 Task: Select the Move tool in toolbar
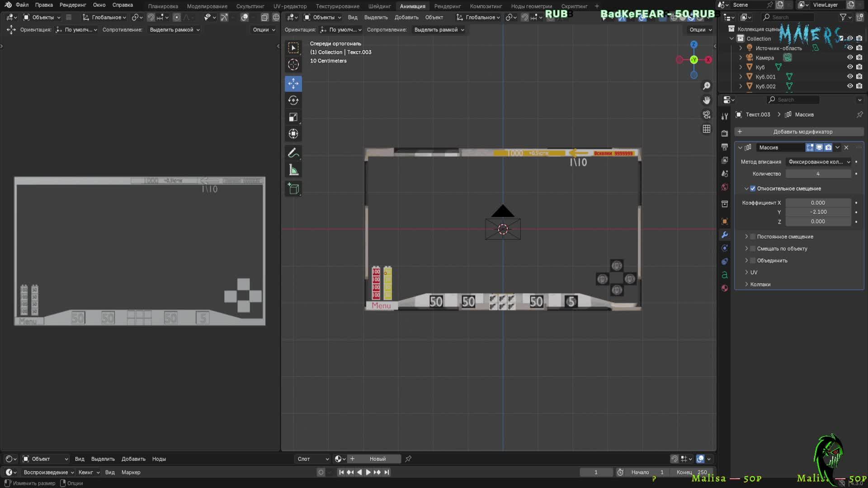click(293, 84)
